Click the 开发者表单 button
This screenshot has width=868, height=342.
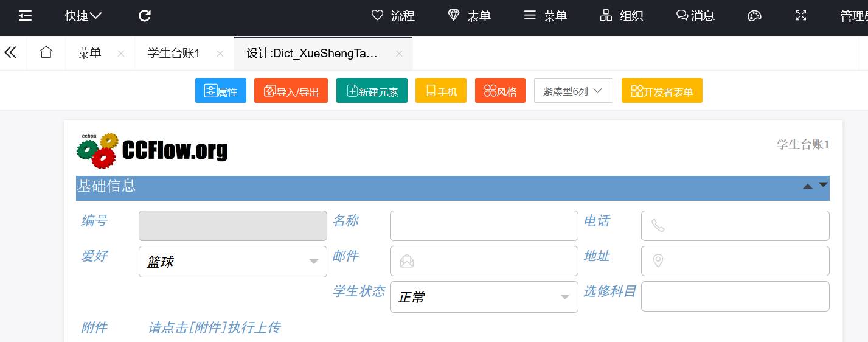(x=662, y=91)
